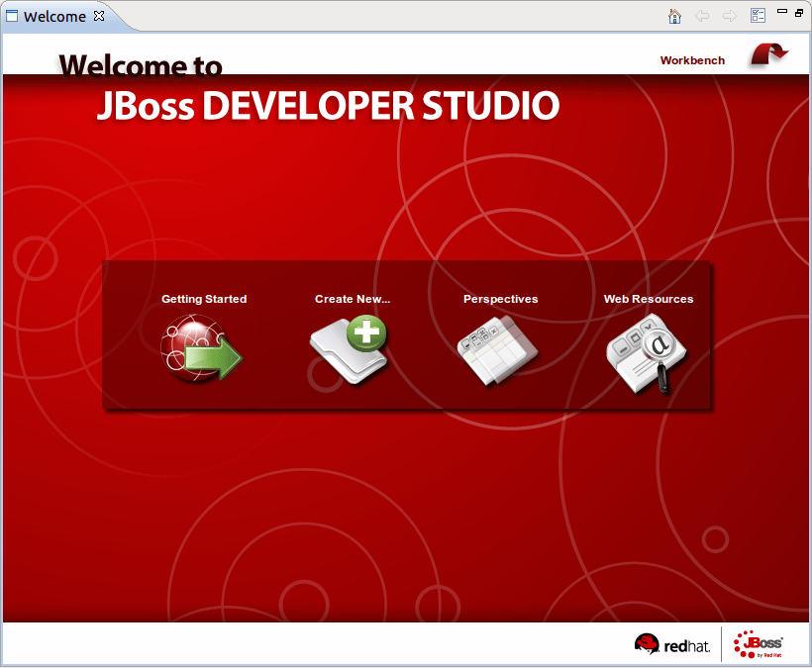Navigate forward with the right arrow icon
This screenshot has width=812, height=668.
click(x=729, y=16)
